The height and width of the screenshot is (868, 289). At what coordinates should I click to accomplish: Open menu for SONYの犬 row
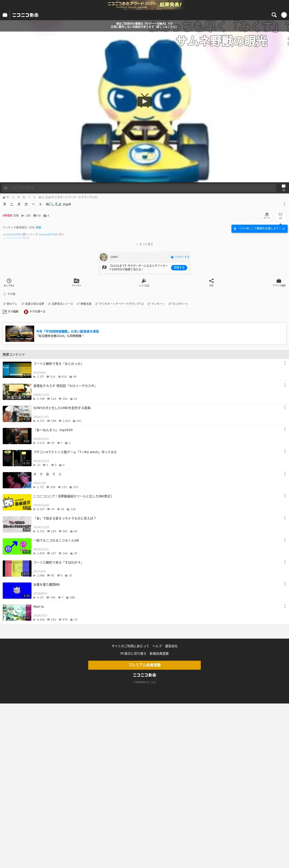(x=285, y=407)
